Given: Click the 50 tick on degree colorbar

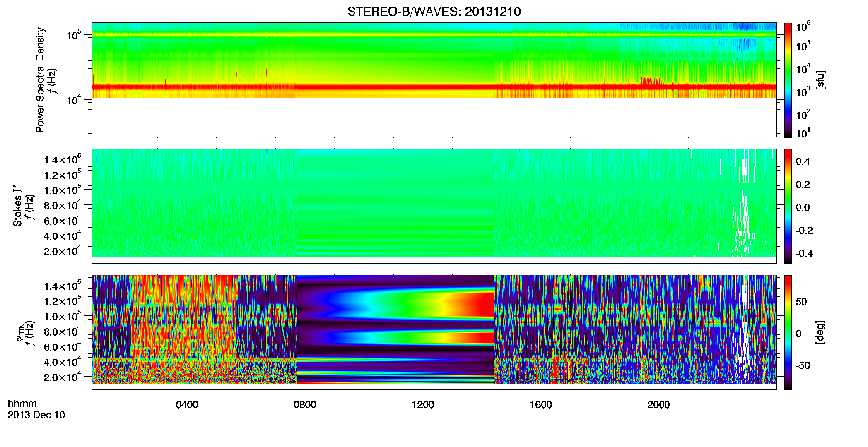Looking at the screenshot, I should pyautogui.click(x=801, y=302).
